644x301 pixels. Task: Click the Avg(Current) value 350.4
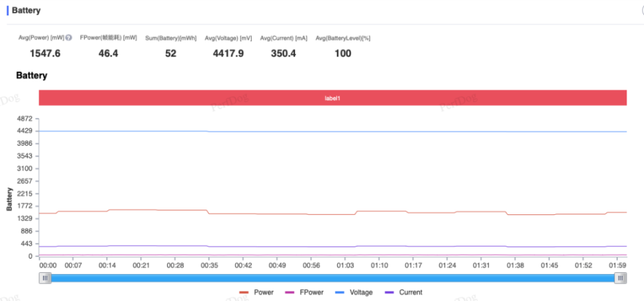coord(283,54)
